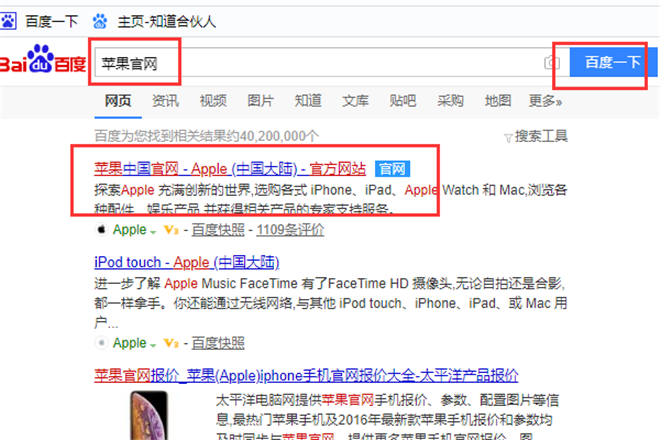
Task: Click the Baidu logo
Action: click(43, 59)
